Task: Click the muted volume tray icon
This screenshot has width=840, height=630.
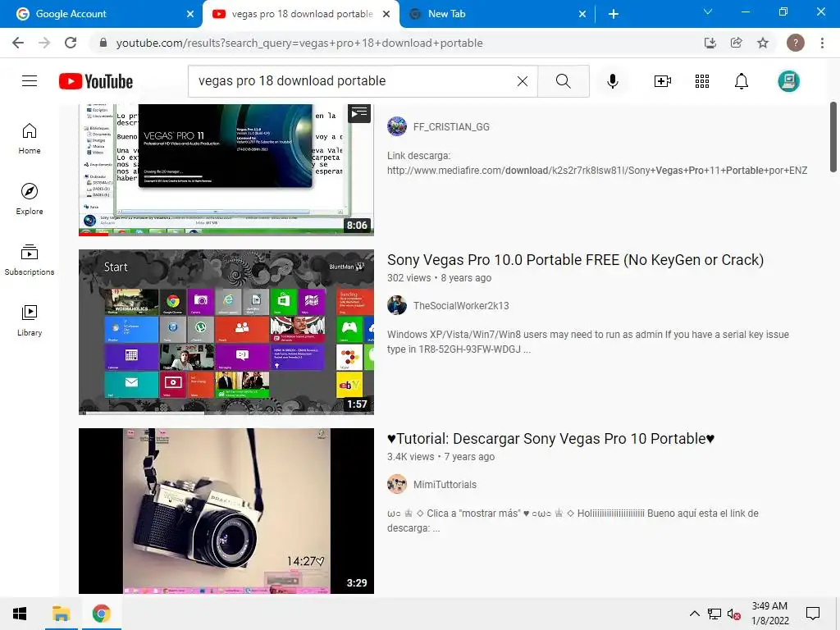Action: coord(734,614)
